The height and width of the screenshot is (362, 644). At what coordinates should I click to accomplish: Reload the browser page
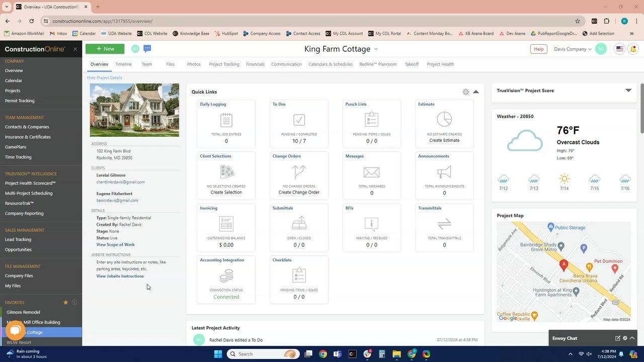pos(31,21)
